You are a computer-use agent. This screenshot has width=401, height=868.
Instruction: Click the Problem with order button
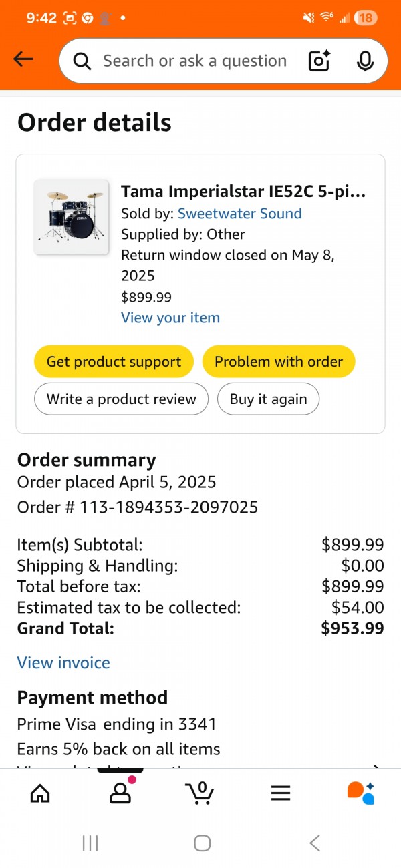[x=279, y=362]
